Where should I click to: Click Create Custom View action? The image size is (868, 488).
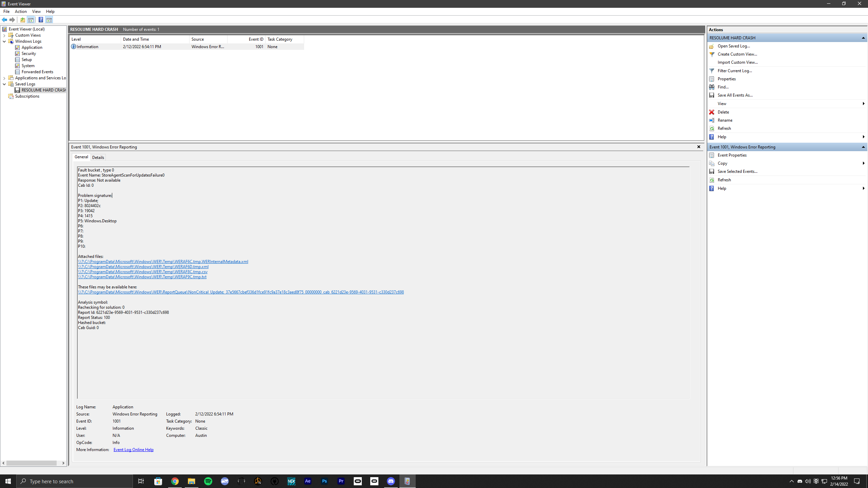(737, 54)
